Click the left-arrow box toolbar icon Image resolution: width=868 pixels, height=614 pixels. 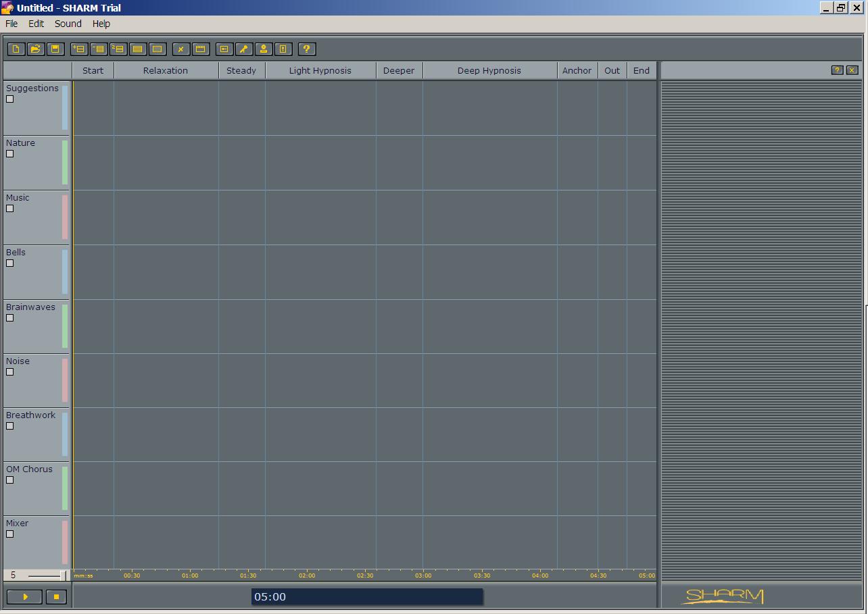click(224, 49)
